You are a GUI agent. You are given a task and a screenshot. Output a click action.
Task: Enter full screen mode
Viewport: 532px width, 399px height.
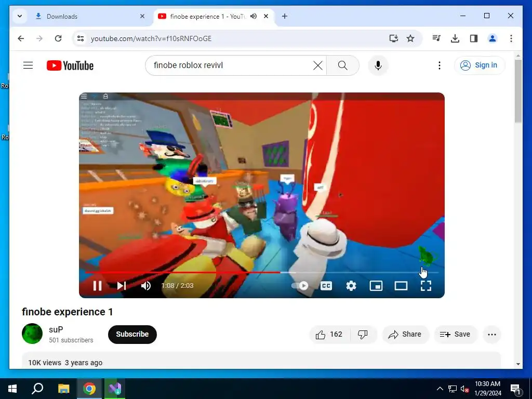click(x=426, y=286)
